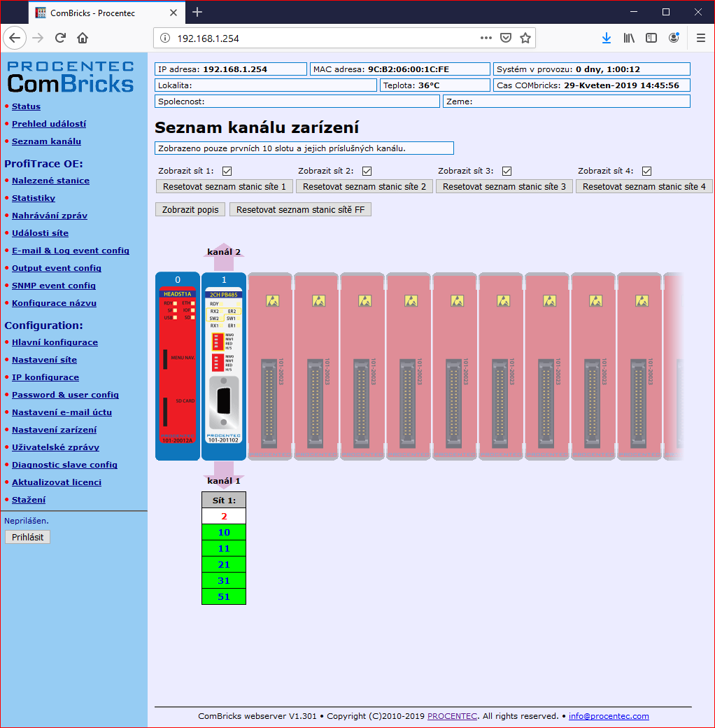This screenshot has width=715, height=728.
Task: Click the Zobrazit popis button
Action: point(190,210)
